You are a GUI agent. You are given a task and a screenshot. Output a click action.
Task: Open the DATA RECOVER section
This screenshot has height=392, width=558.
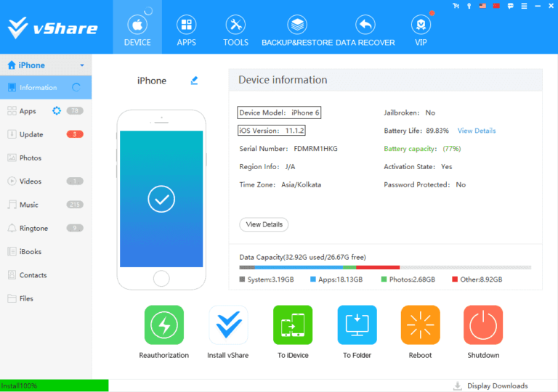click(365, 30)
